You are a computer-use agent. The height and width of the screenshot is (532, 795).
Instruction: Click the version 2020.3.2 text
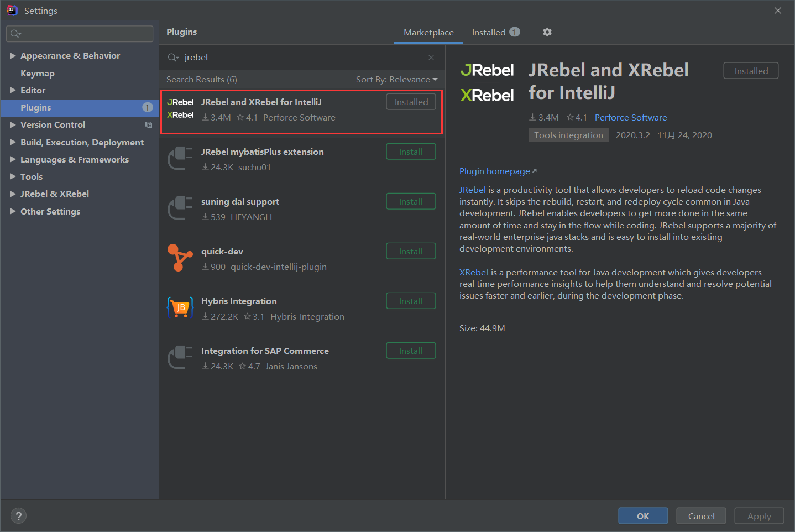[633, 135]
